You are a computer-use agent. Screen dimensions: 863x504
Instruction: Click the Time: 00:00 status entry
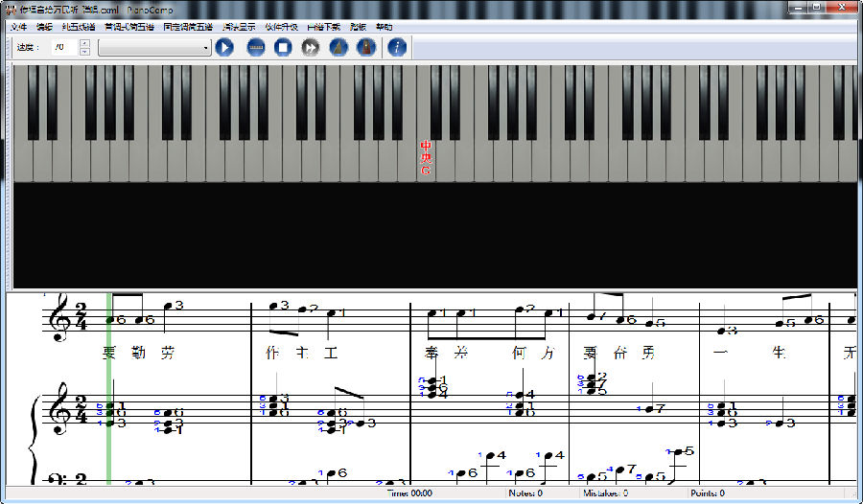point(410,493)
